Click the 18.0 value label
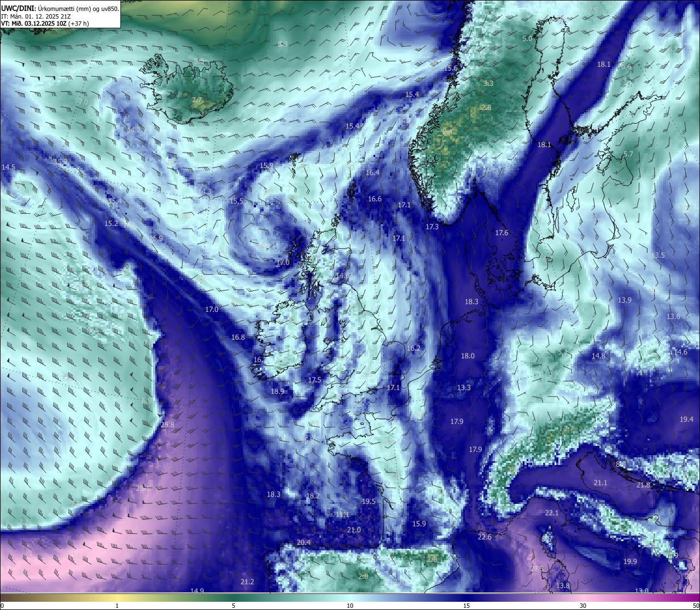Image resolution: width=700 pixels, height=610 pixels. point(468,356)
